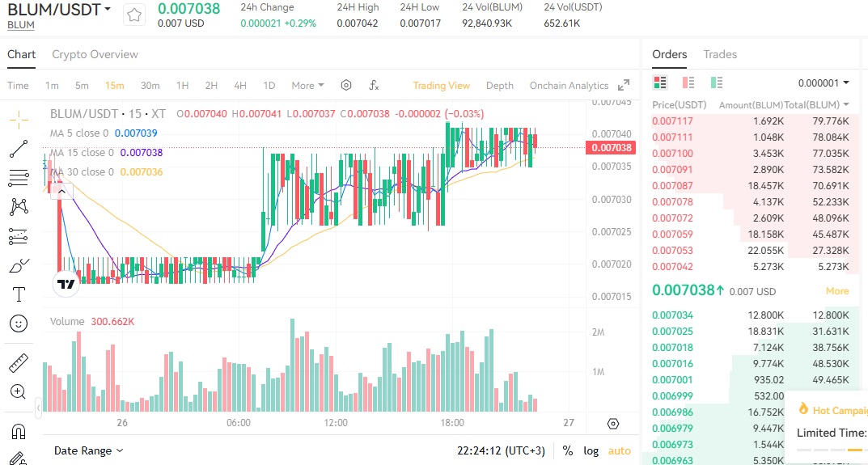Select buy order price 0.007001
Viewport: 868px width, 465px height.
click(672, 380)
